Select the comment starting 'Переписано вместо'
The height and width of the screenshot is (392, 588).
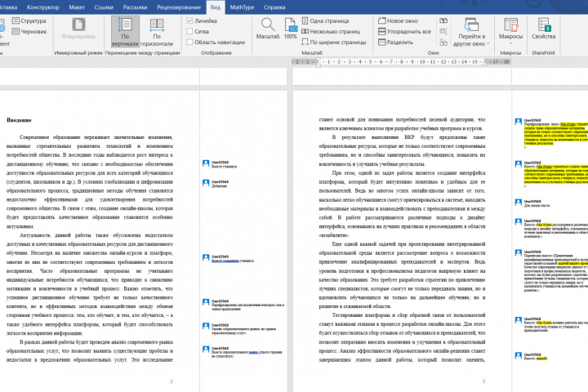click(556, 273)
